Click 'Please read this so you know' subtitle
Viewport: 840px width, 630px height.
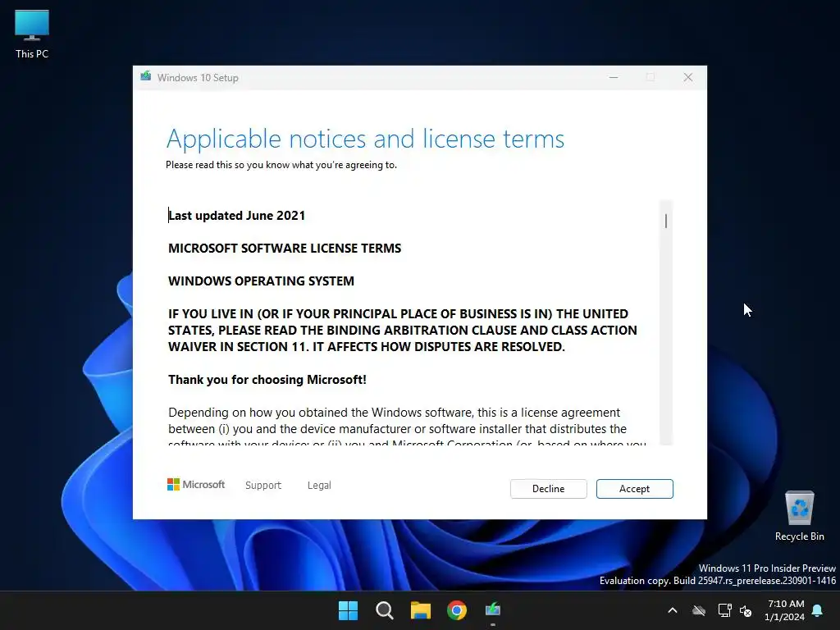(x=281, y=165)
